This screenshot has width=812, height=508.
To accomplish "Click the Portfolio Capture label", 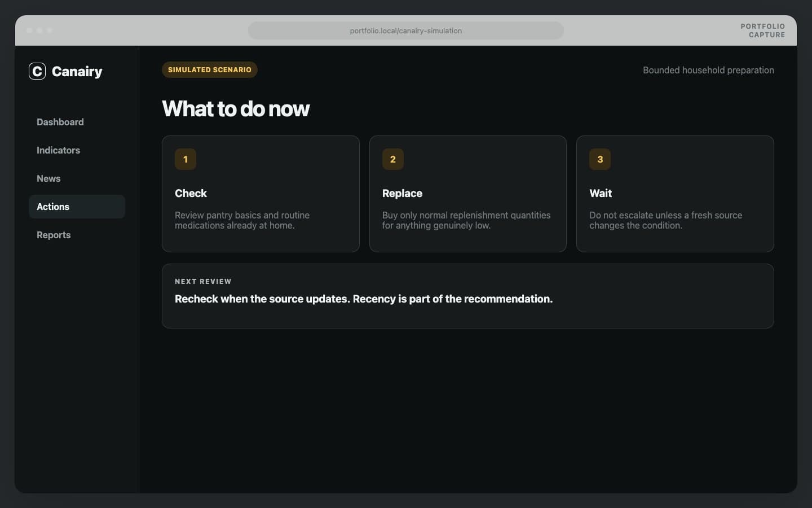I will (x=762, y=30).
